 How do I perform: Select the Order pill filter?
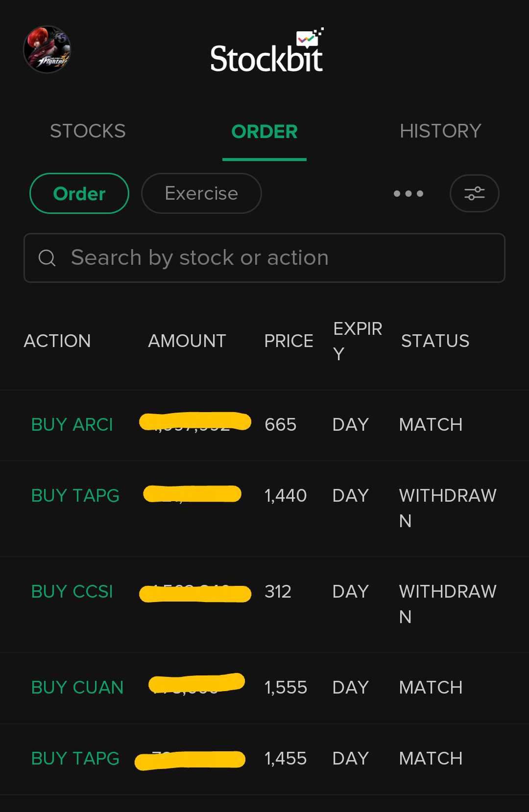point(79,193)
